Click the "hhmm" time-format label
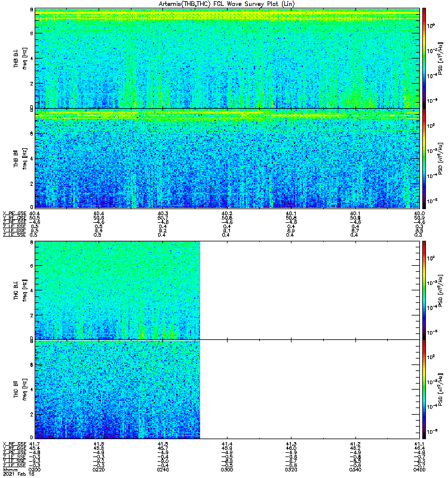The image size is (448, 478). [x=10, y=470]
